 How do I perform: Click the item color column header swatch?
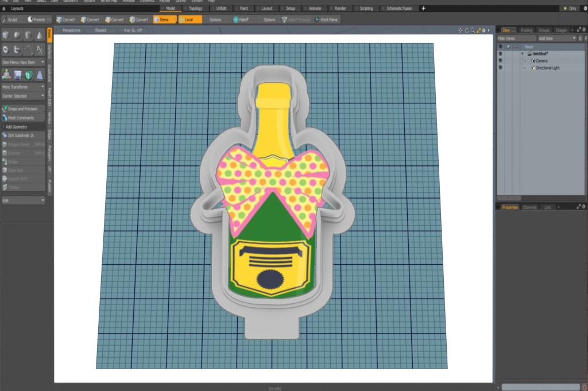click(x=516, y=47)
